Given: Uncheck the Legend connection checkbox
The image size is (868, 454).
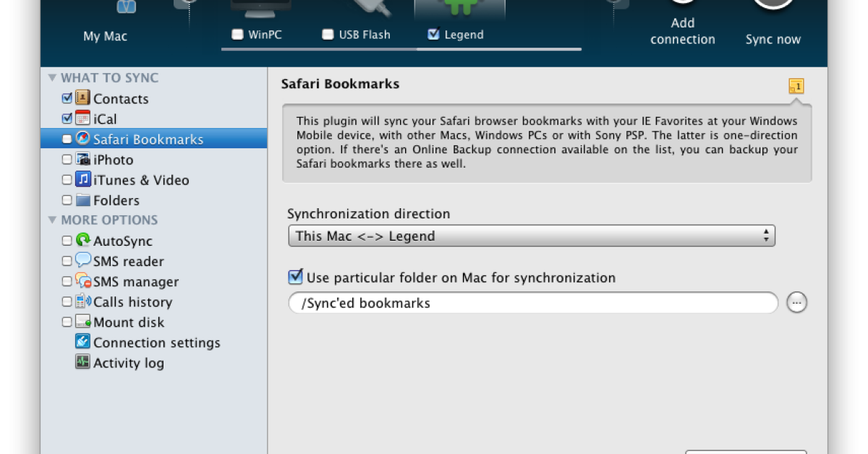Looking at the screenshot, I should pyautogui.click(x=433, y=34).
